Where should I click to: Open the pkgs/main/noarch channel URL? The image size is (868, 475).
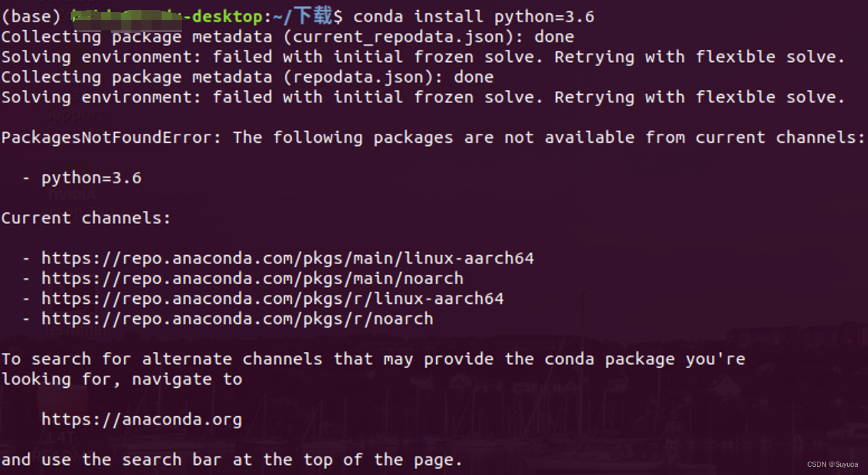(x=253, y=279)
